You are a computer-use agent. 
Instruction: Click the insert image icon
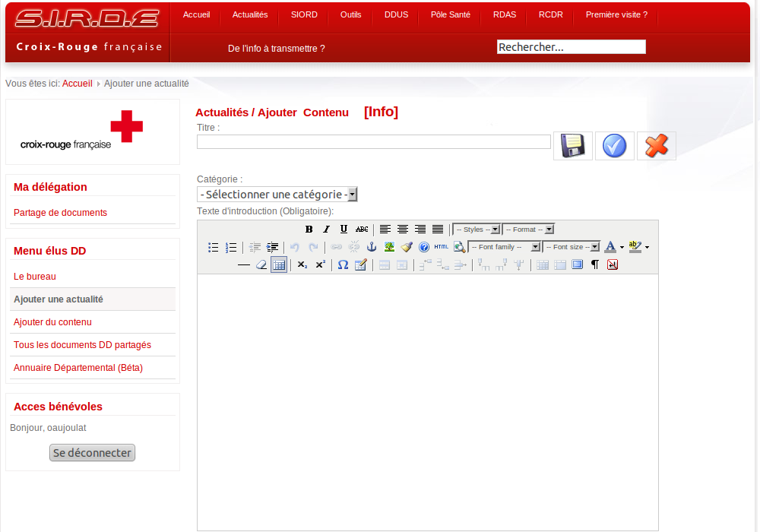click(389, 247)
